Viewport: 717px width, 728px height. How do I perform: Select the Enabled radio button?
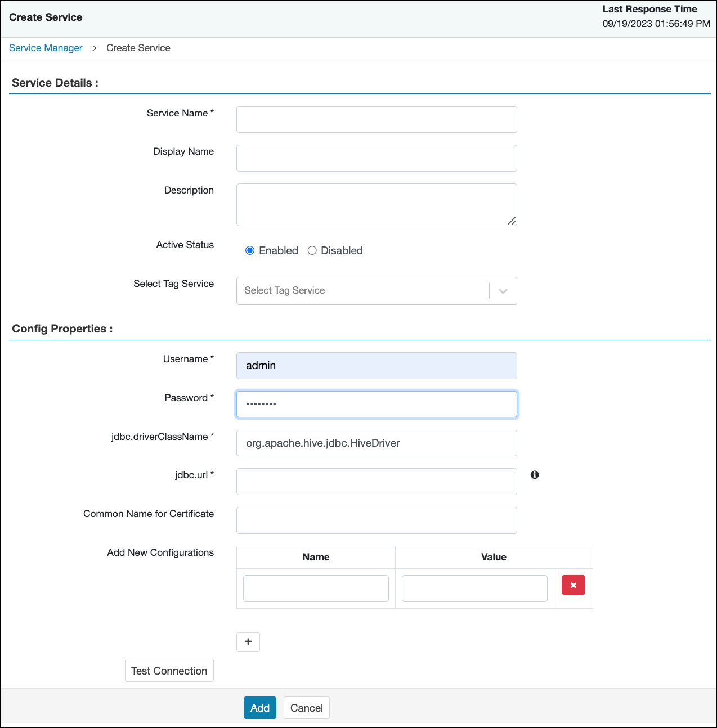point(250,250)
